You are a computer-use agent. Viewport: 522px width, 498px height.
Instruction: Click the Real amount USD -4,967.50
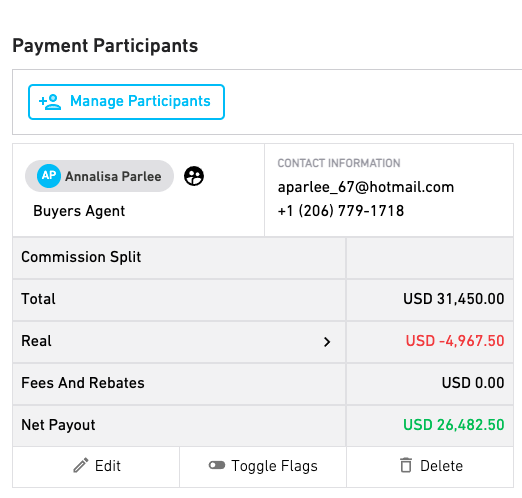click(x=455, y=341)
